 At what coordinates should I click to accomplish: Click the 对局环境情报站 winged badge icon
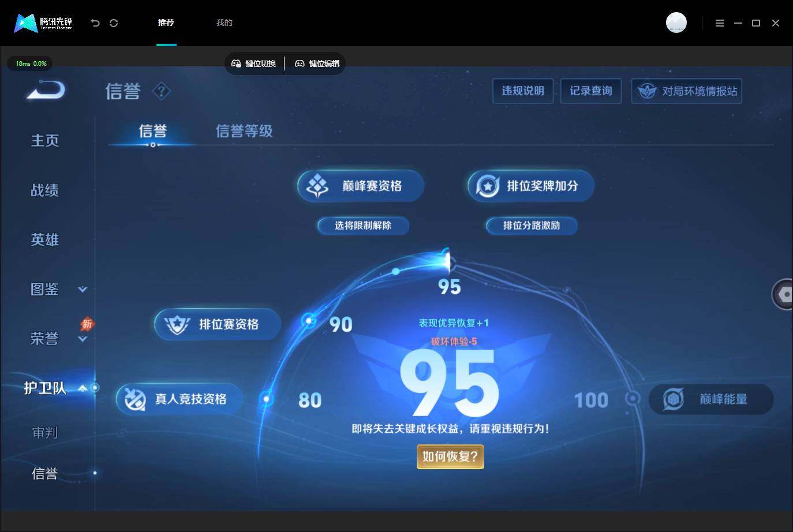[648, 91]
